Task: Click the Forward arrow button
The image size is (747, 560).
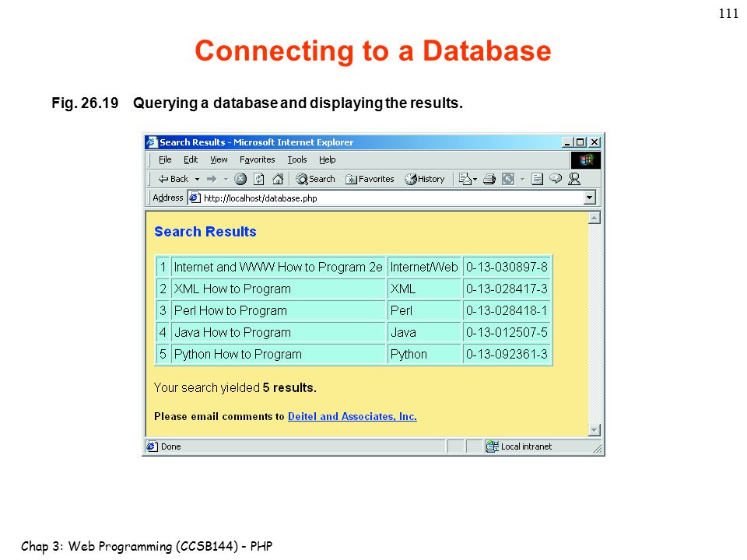Action: (212, 179)
